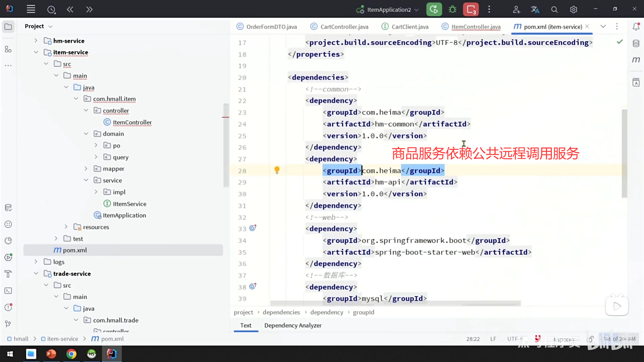Viewport: 644px width, 362px height.
Task: Open the Database tool window icon
Action: 636,44
